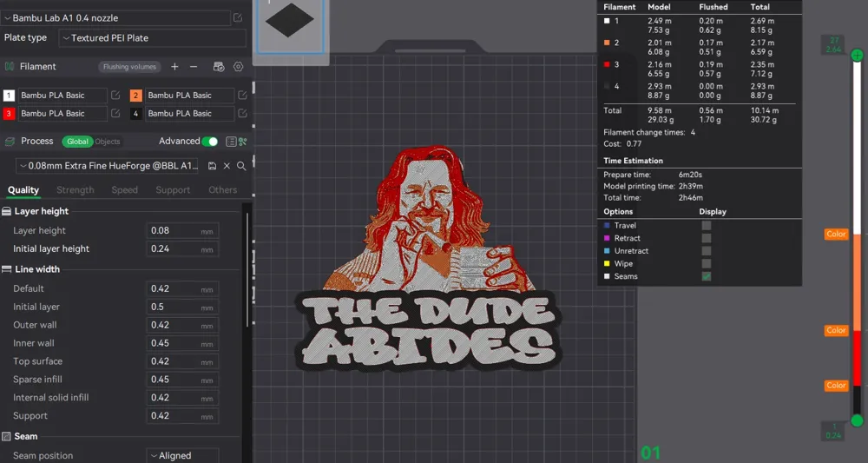Edit the Bambu Lab A1 printer preset
Screen dimensions: 868x463
238,17
